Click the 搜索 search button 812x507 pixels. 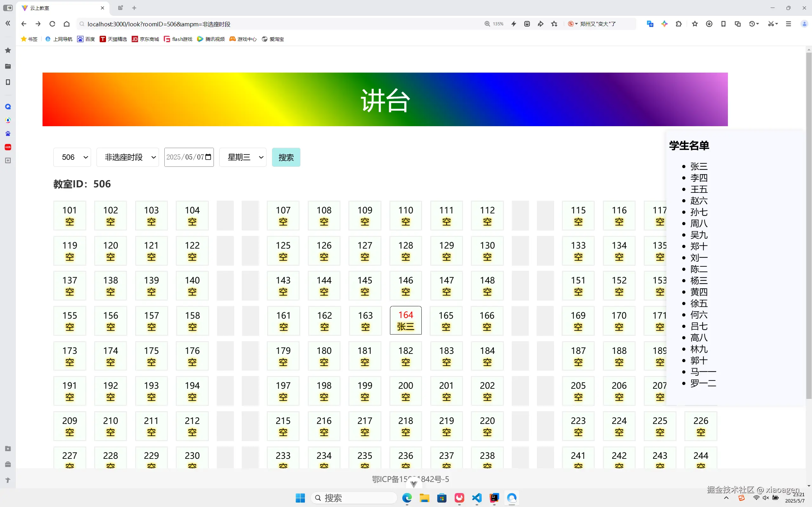[286, 157]
